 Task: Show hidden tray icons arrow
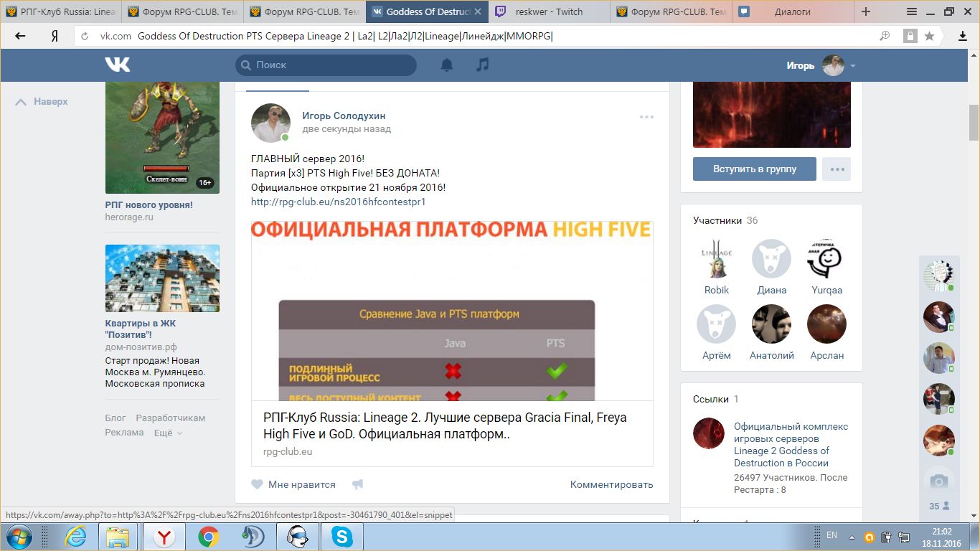852,536
